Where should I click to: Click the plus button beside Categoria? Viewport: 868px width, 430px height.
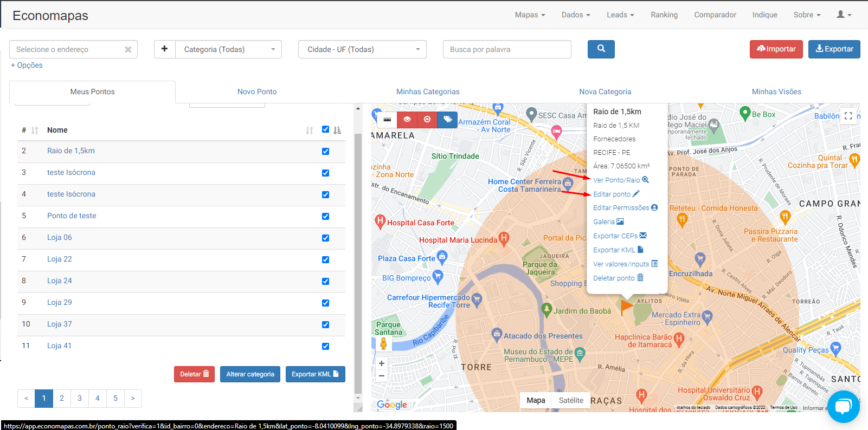pos(164,49)
